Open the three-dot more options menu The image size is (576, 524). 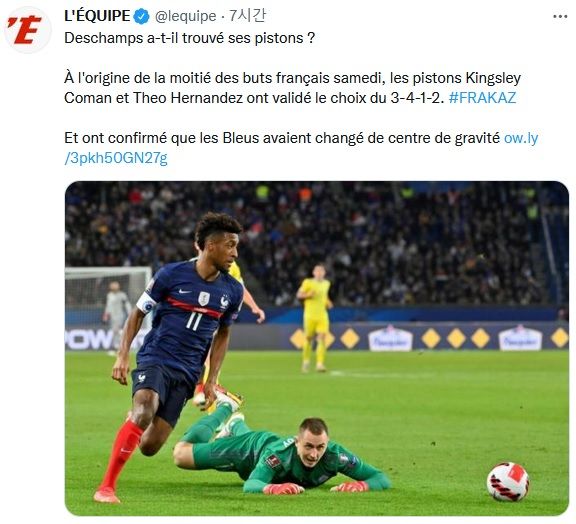[x=560, y=17]
